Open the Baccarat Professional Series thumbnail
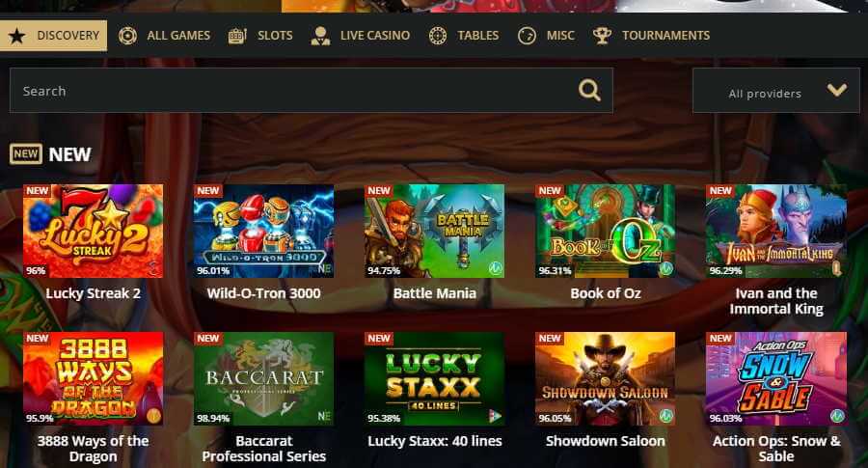Viewport: 868px width, 468px height. coord(263,379)
